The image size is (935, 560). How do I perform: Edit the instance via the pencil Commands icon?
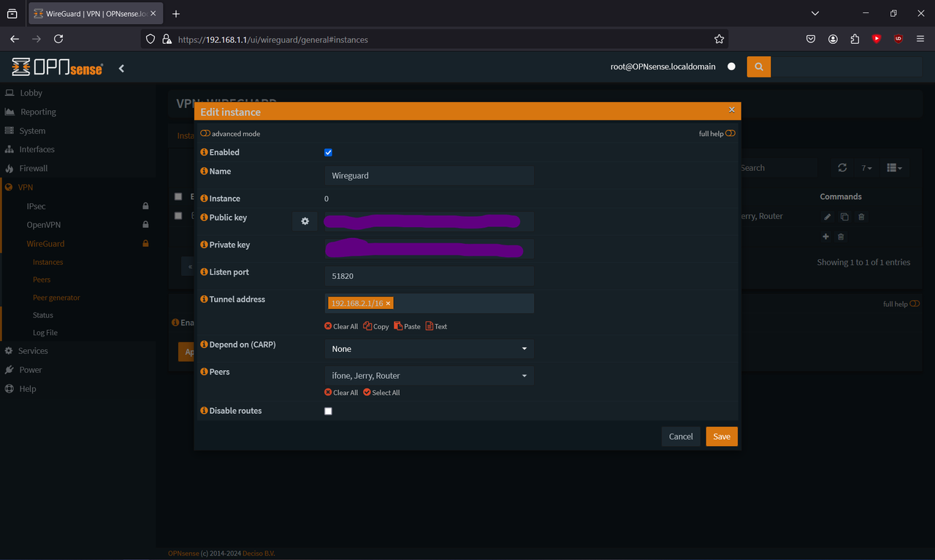click(827, 217)
